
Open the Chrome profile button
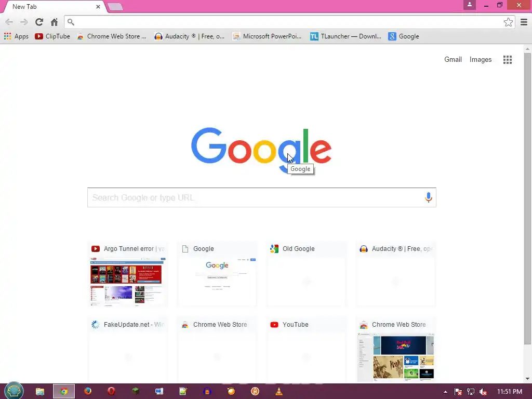tap(470, 5)
